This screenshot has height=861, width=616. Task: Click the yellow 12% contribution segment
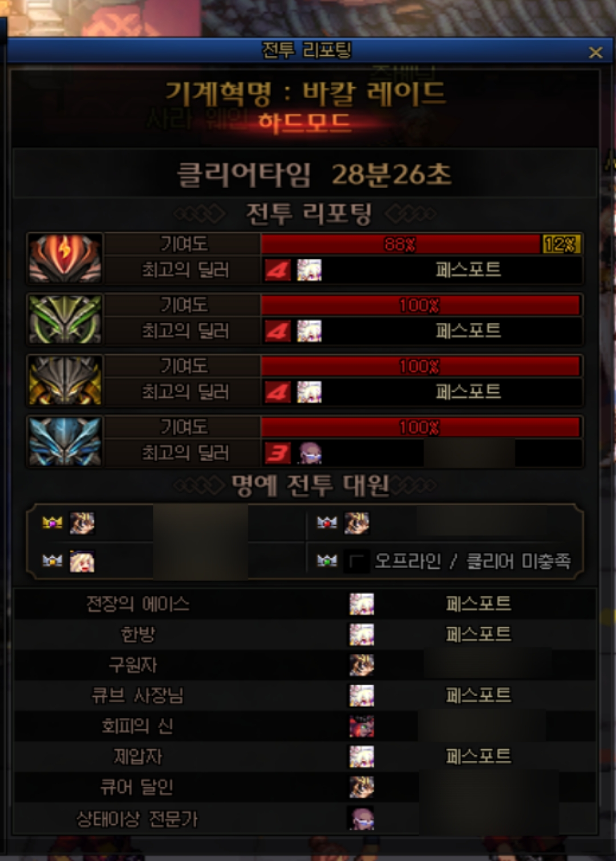tap(561, 244)
